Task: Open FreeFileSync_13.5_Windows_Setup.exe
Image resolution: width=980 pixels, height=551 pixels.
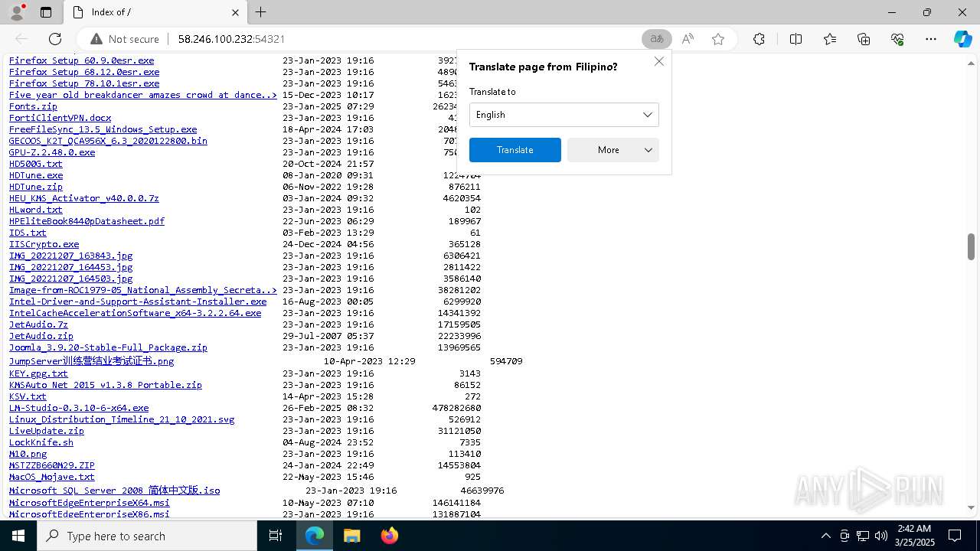Action: coord(103,129)
